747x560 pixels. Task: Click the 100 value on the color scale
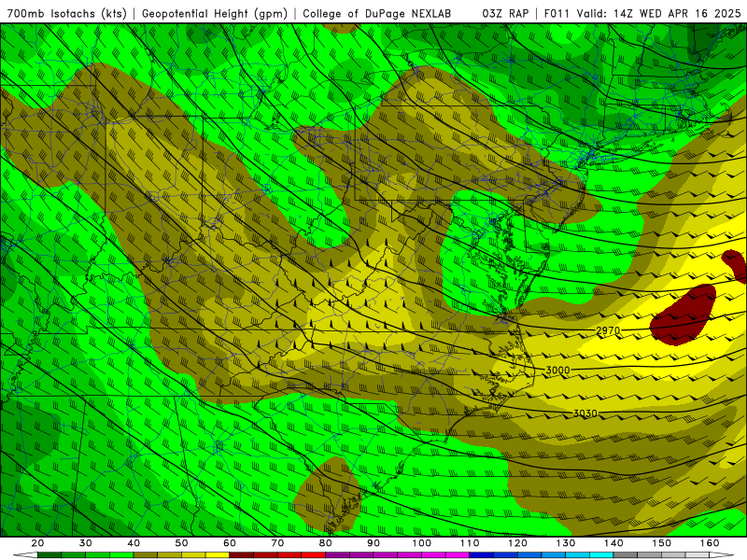422,543
